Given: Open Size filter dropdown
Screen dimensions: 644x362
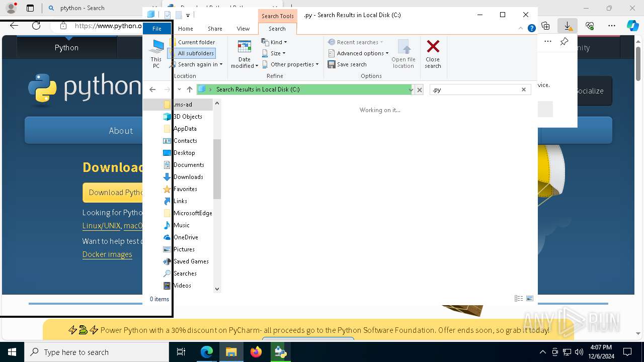Looking at the screenshot, I should point(274,53).
